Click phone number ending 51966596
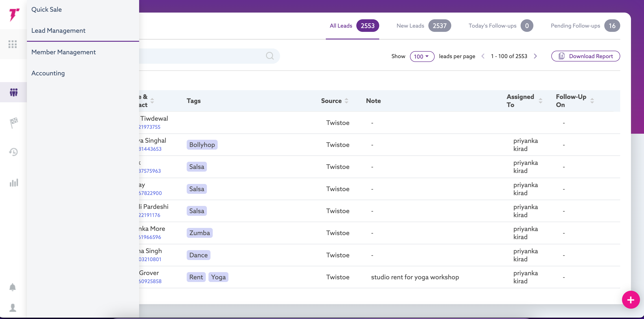Viewport: 644px width, 319px height. tap(150, 237)
